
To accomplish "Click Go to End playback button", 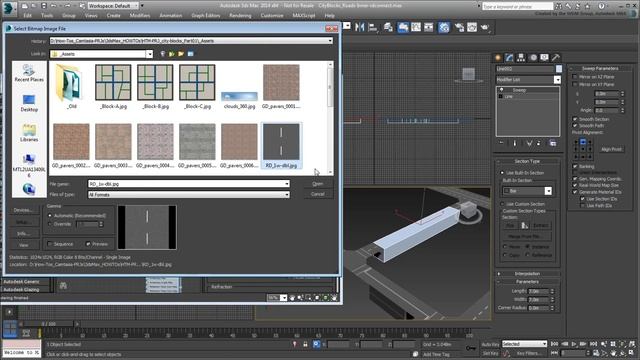I will (x=593, y=344).
